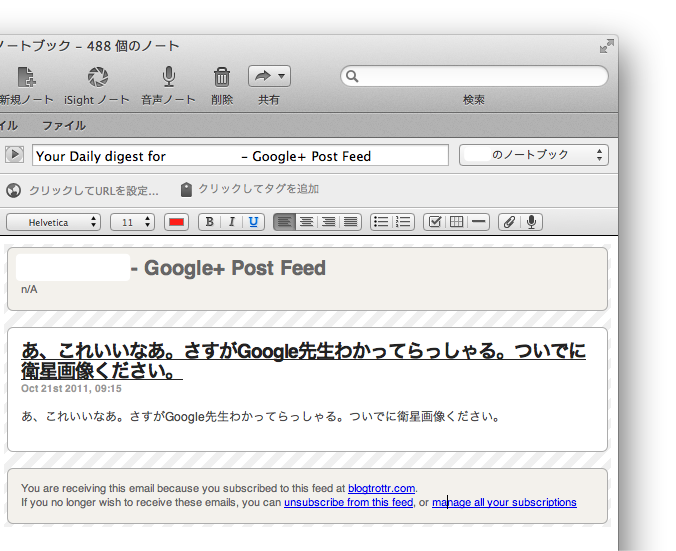The width and height of the screenshot is (676, 551).
Task: Click the Oct 21st 2011, 09:15 date
Action: [x=71, y=388]
